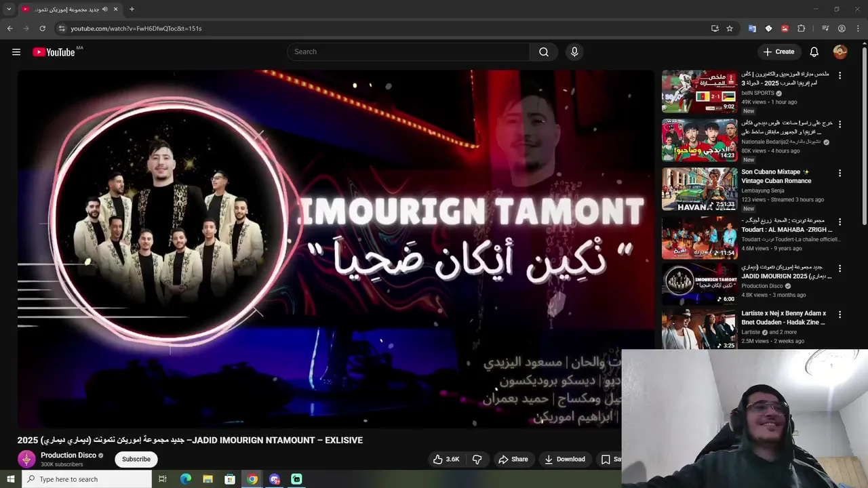Open Task View on taskbar
The height and width of the screenshot is (488, 868).
(163, 479)
